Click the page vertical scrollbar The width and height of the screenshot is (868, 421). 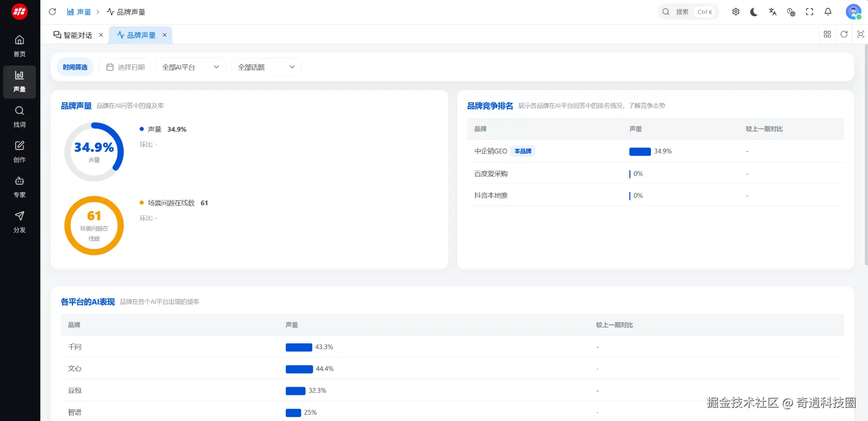pyautogui.click(x=866, y=154)
